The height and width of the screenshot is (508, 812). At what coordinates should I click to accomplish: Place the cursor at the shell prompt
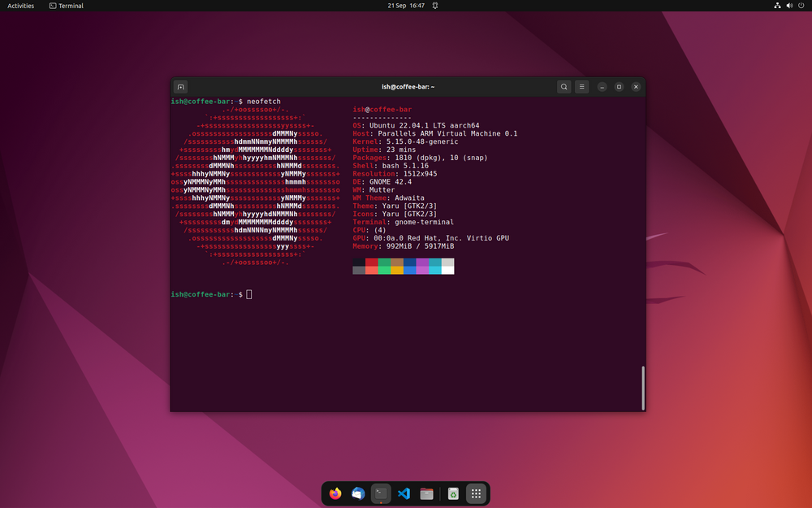click(249, 294)
